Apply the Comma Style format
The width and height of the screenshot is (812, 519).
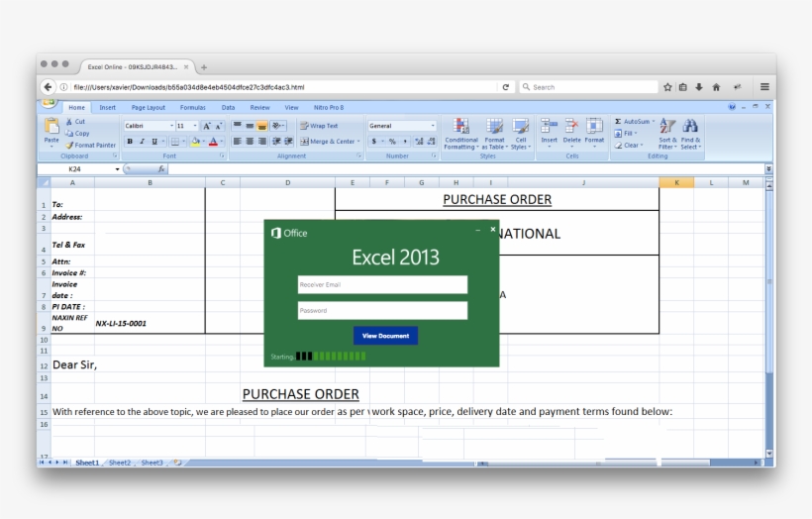coord(405,142)
